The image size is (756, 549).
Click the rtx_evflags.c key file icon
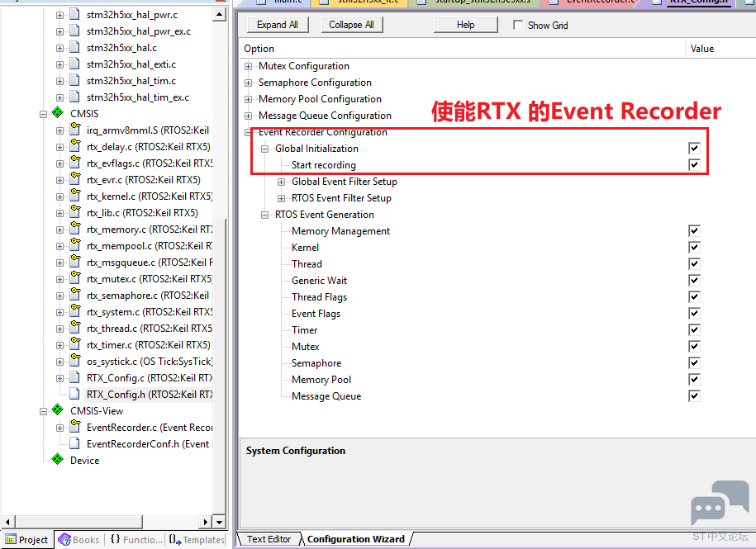(x=75, y=163)
